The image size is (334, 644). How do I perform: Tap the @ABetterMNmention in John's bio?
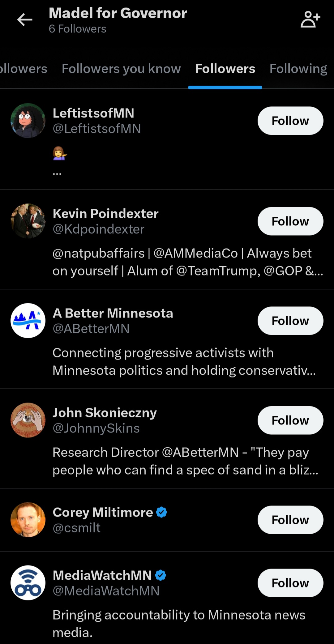tap(200, 453)
